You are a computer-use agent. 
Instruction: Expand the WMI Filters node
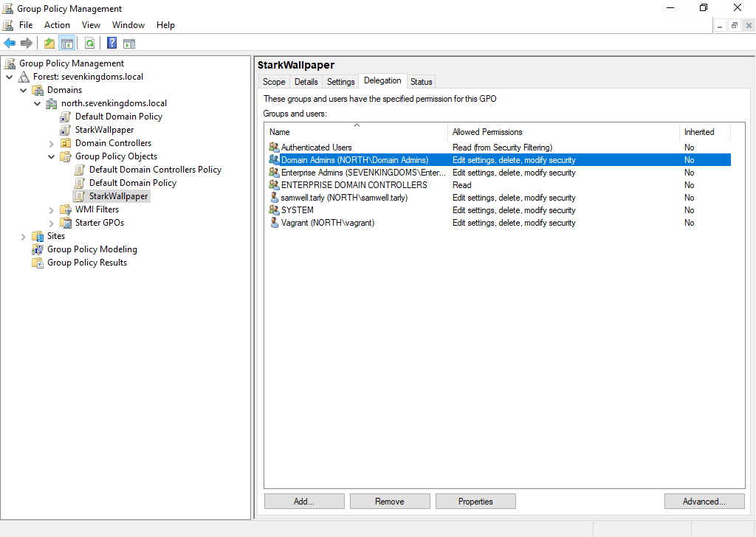52,209
